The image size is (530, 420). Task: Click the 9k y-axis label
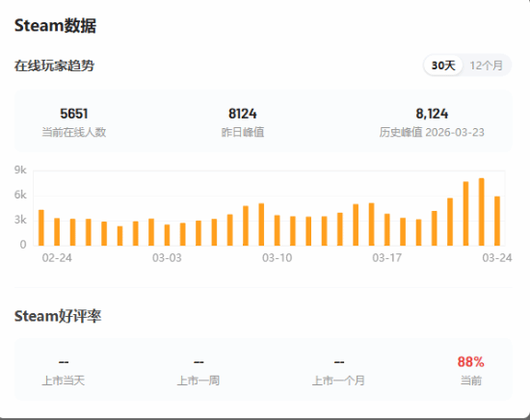click(x=20, y=170)
